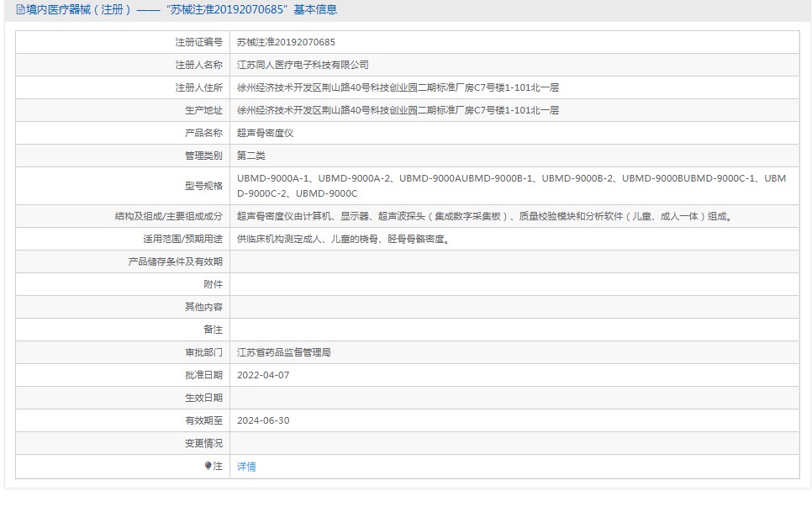Click the 结构及组成/主要组成成分 label
This screenshot has height=507, width=812.
(168, 216)
